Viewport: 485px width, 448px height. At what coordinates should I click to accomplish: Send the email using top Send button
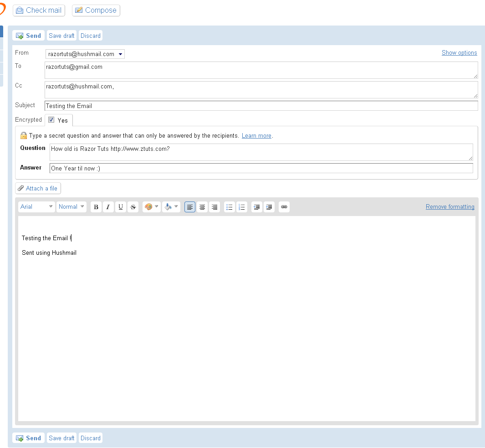[x=28, y=36]
